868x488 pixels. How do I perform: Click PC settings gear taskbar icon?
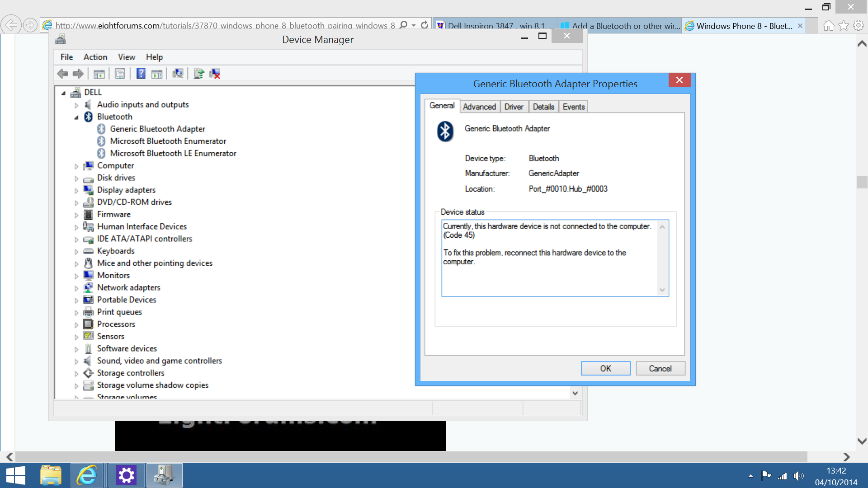click(126, 475)
